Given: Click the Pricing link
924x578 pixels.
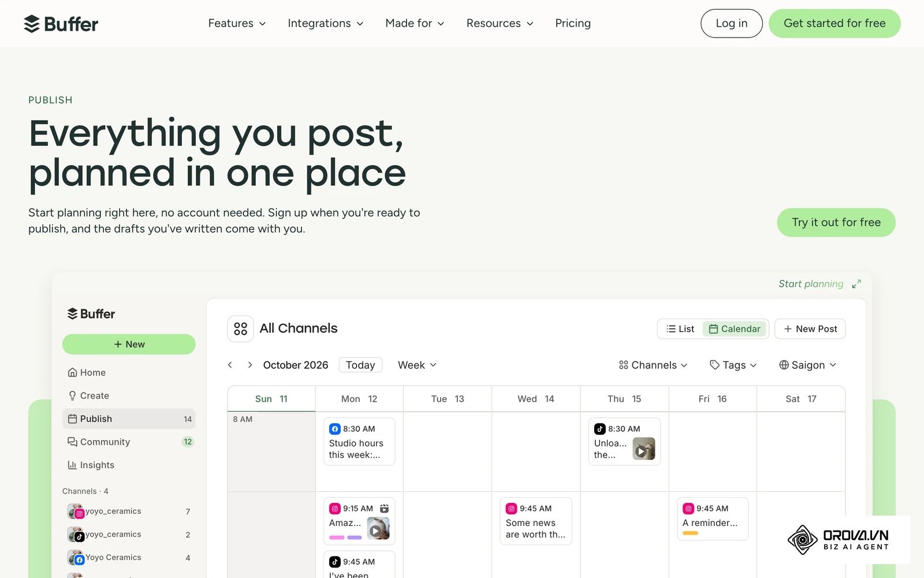Looking at the screenshot, I should click(x=573, y=23).
